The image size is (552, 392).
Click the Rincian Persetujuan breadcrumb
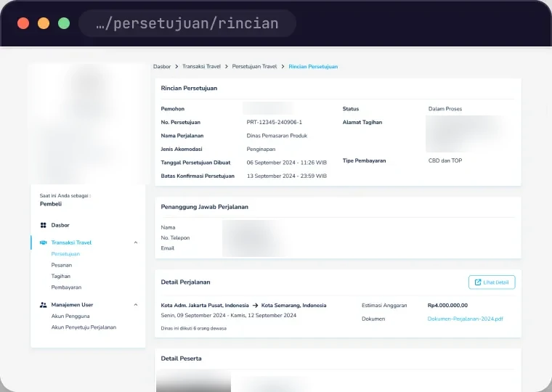(x=313, y=67)
